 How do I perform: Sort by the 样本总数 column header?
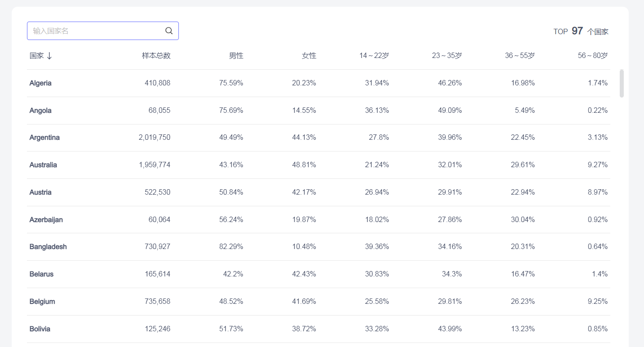[156, 56]
